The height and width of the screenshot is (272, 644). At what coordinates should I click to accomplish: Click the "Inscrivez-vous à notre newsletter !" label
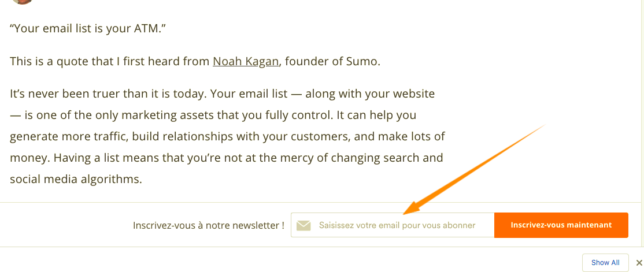click(208, 225)
